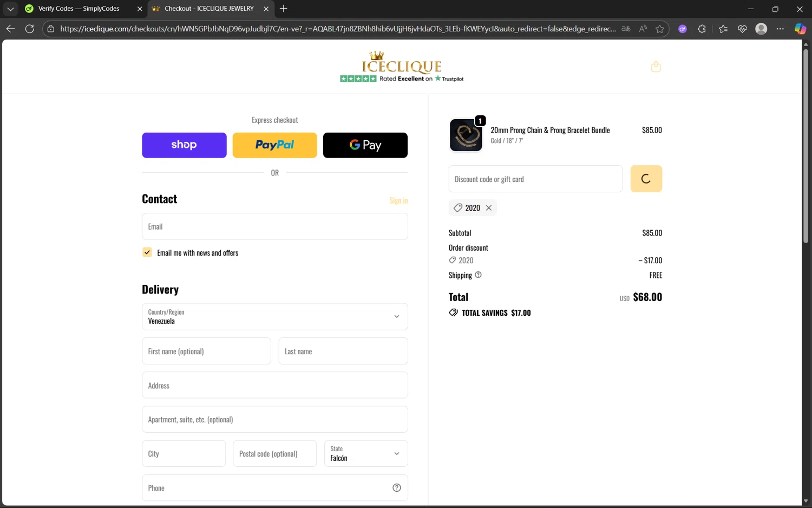Close the Checkout ICECLIQUE JEWELRY tab
The image size is (812, 508).
(x=266, y=9)
